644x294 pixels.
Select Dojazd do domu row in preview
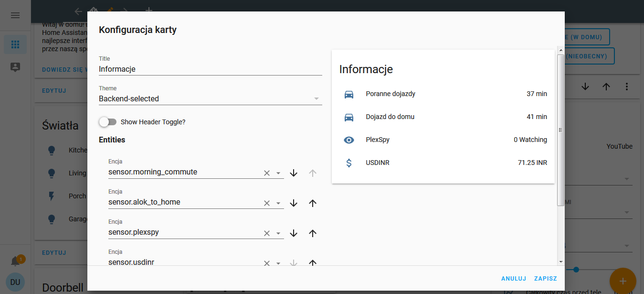(443, 117)
